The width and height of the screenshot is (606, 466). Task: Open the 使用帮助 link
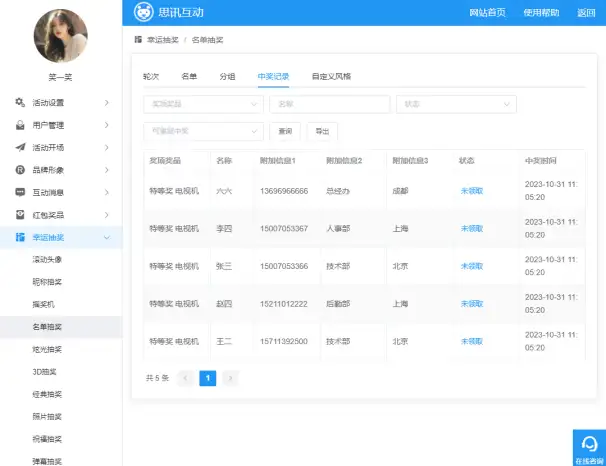pos(541,13)
